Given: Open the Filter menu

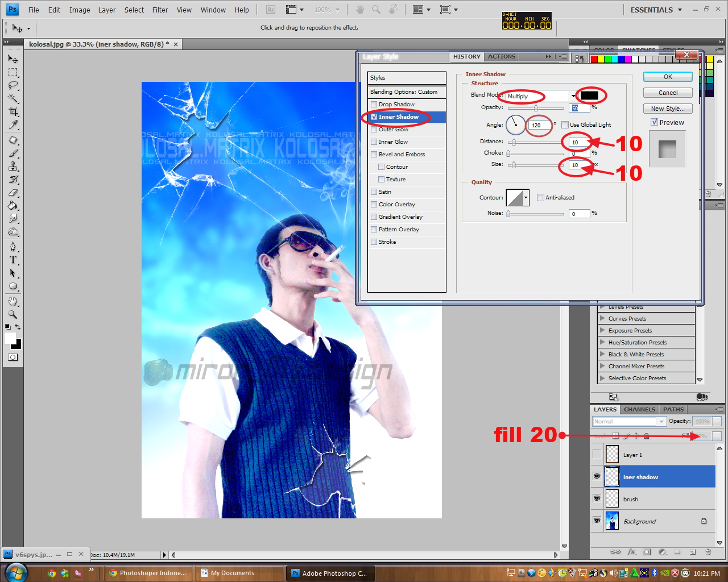Looking at the screenshot, I should coord(160,10).
